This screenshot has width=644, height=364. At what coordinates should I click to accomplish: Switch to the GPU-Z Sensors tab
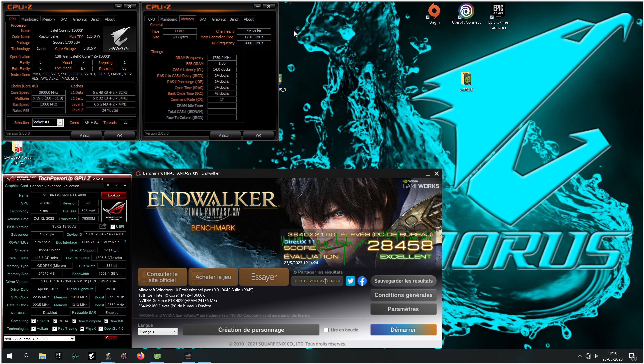click(x=37, y=186)
